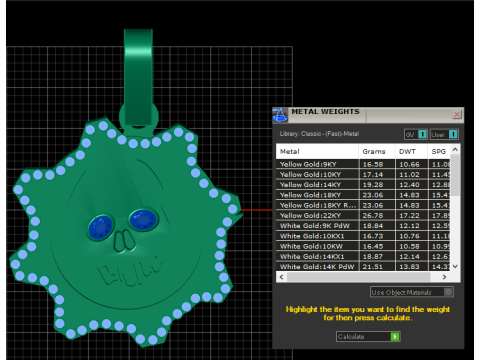The image size is (480, 360).
Task: Select the Yellow Gold:18KY R... row
Action: 363,205
